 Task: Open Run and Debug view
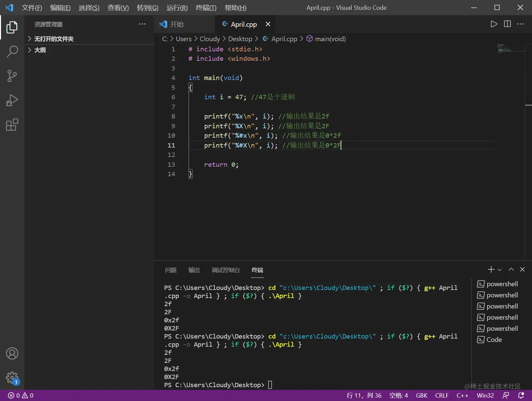(x=12, y=100)
